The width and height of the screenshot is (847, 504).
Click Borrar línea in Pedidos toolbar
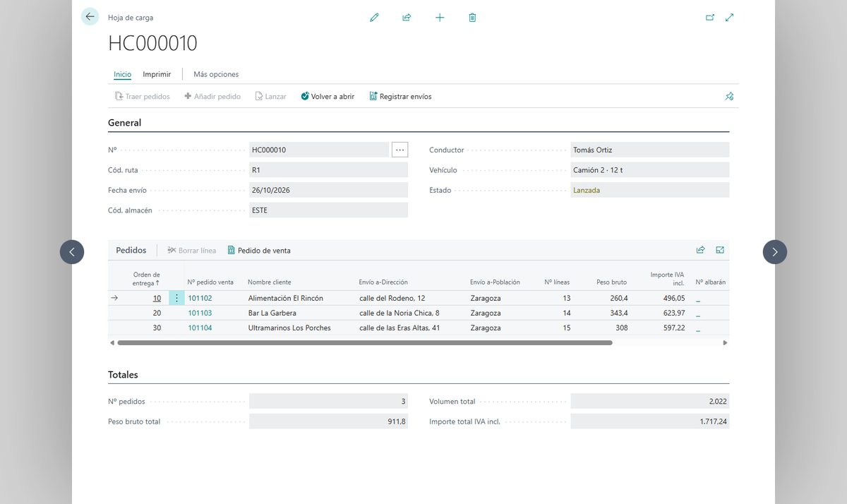click(192, 251)
